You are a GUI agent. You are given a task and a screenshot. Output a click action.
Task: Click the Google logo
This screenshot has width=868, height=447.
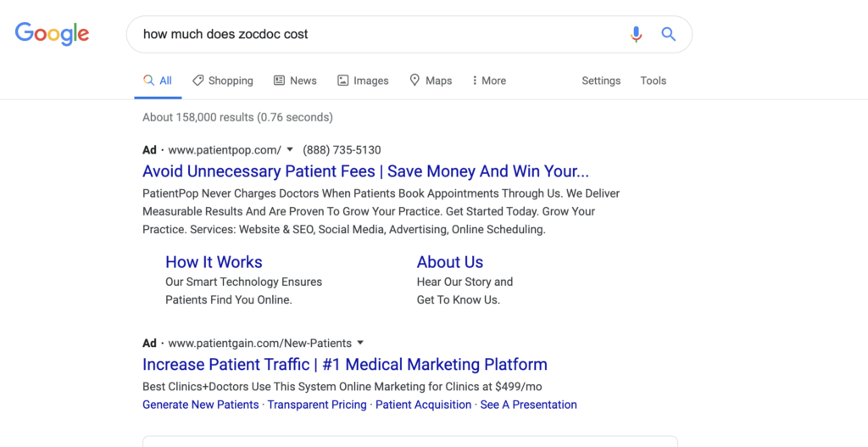pos(52,34)
